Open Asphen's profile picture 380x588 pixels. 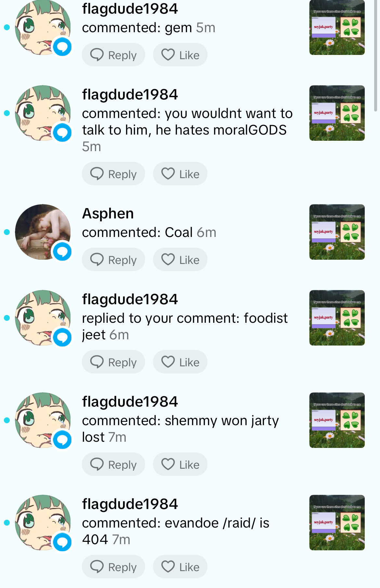[43, 232]
